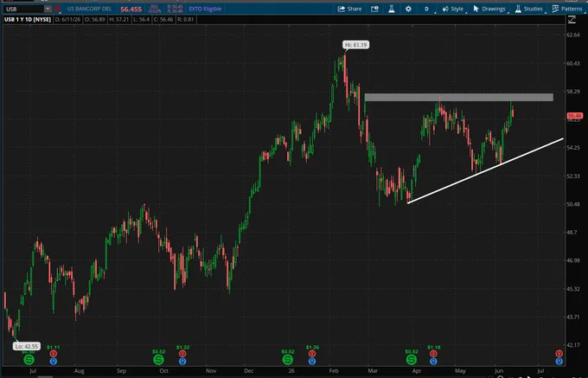Open the Studies dropdown menu

pyautogui.click(x=528, y=9)
